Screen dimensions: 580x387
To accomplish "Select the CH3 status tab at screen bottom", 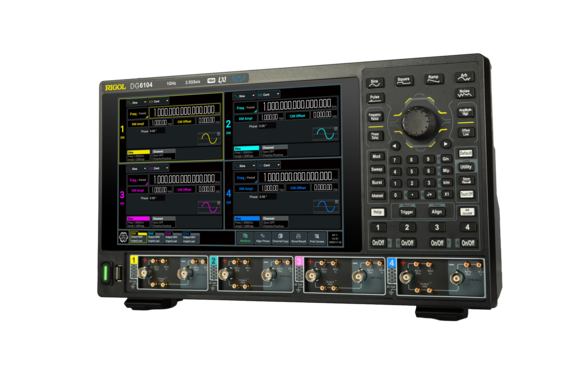I will pos(173,238).
